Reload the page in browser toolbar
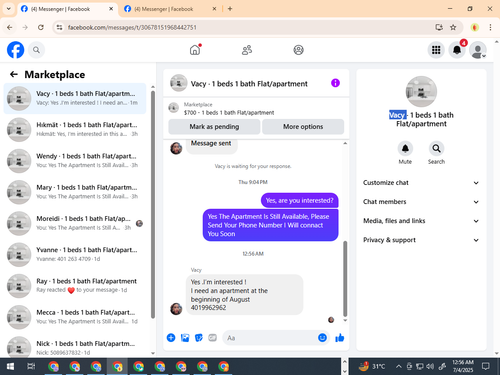The height and width of the screenshot is (375, 500). point(41,27)
